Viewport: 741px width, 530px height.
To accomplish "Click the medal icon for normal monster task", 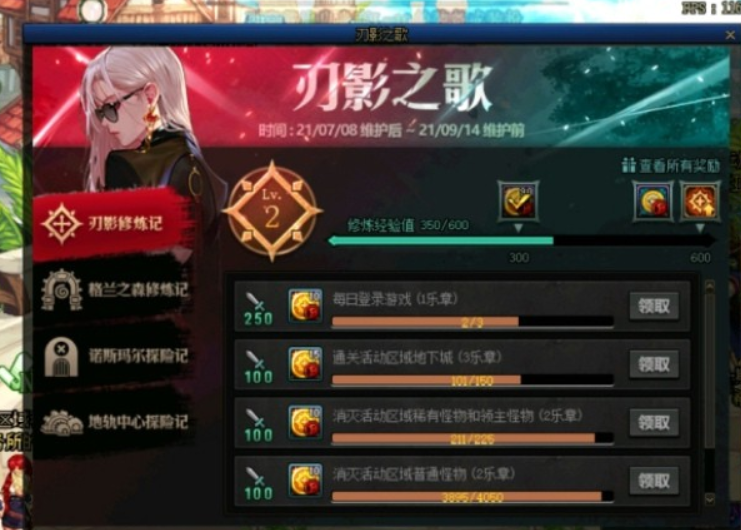I will 305,480.
